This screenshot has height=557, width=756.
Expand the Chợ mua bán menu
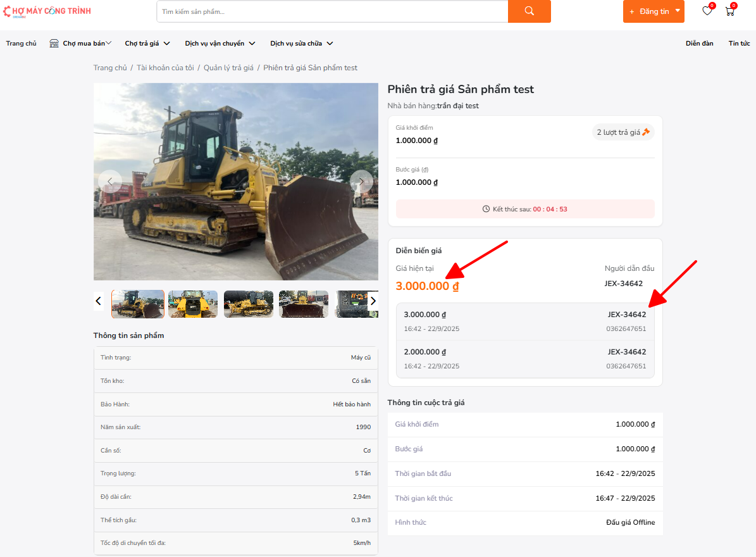point(80,44)
